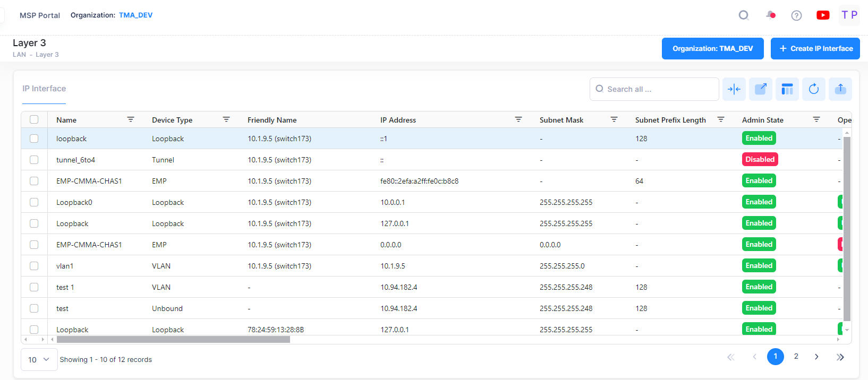Click the horizontal scrollbar of the table
Image resolution: width=868 pixels, height=380 pixels.
(173, 340)
